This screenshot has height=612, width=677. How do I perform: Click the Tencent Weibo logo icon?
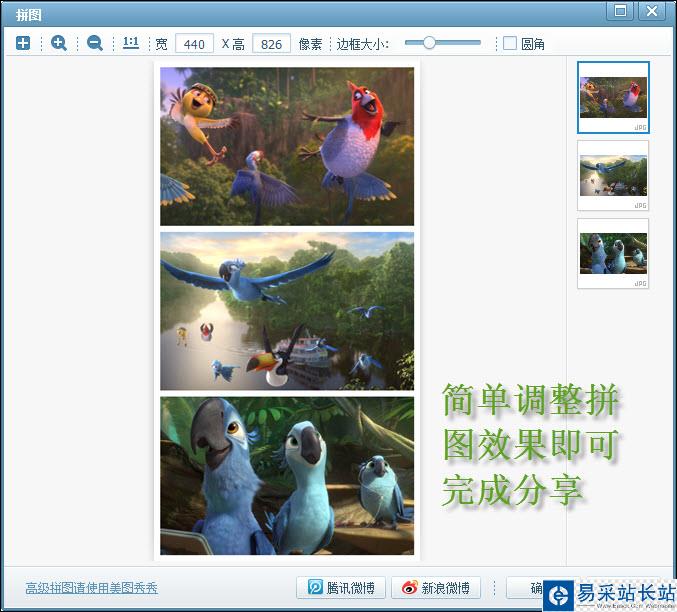tap(315, 587)
